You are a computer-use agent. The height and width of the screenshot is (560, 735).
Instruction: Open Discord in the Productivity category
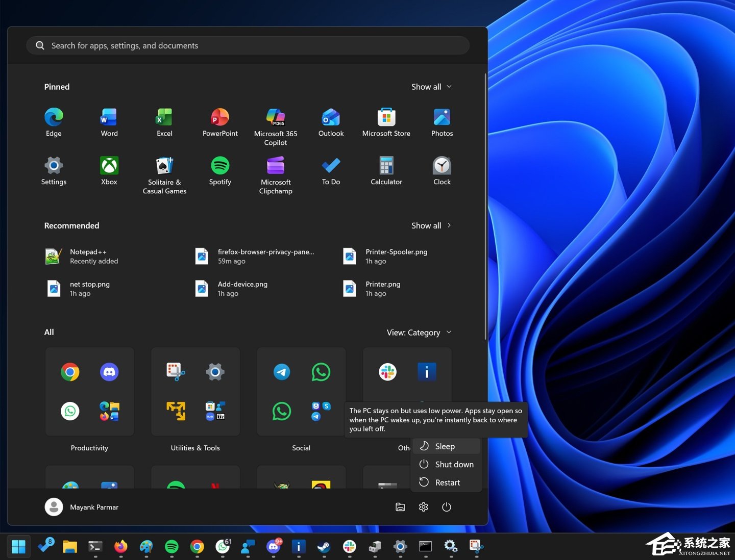(x=109, y=372)
